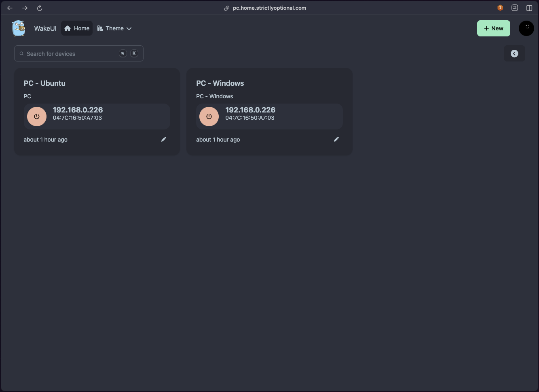Edit the PC - Windows device details
This screenshot has width=539, height=392.
coord(336,139)
